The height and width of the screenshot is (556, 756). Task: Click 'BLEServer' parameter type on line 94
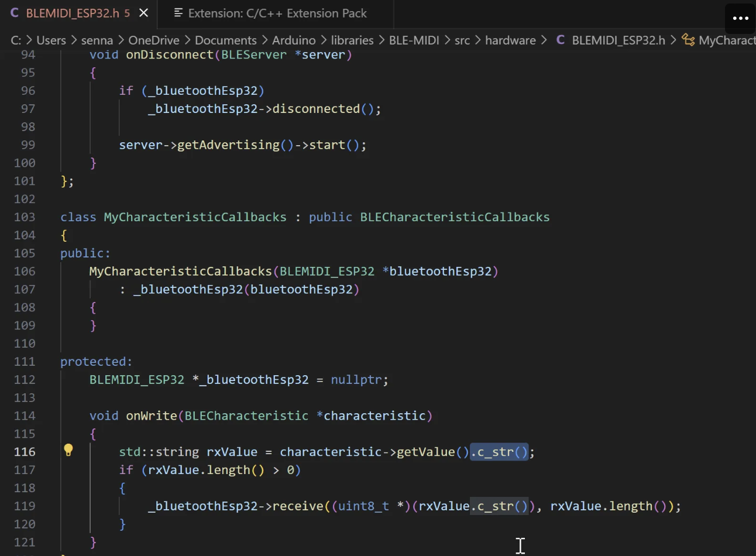tap(254, 54)
